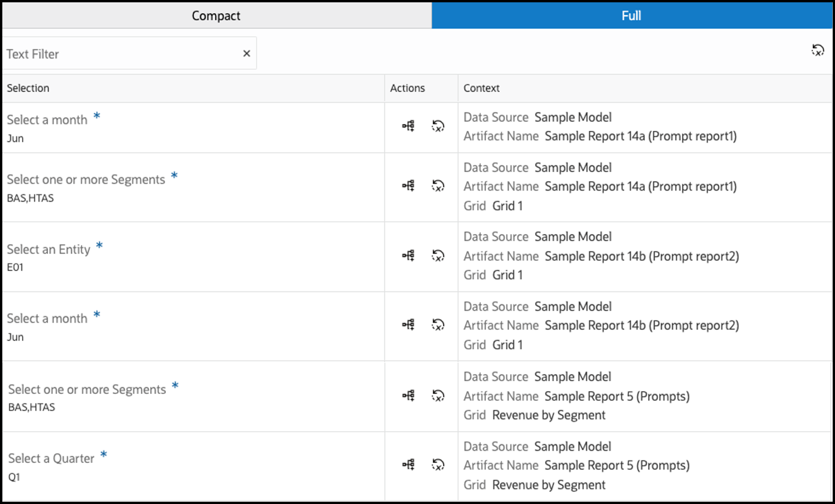Click the Q1 value under Select a Quarter

14,477
